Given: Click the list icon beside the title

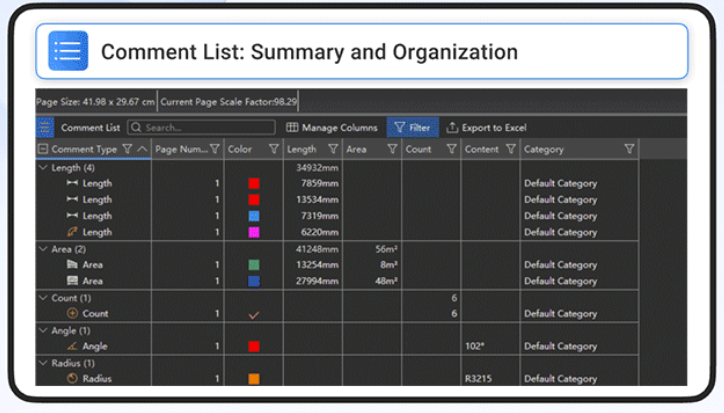Looking at the screenshot, I should click(x=68, y=51).
